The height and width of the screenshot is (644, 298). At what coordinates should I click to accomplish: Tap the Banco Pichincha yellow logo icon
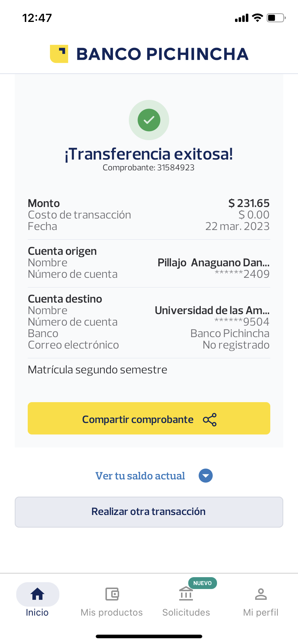coord(59,54)
